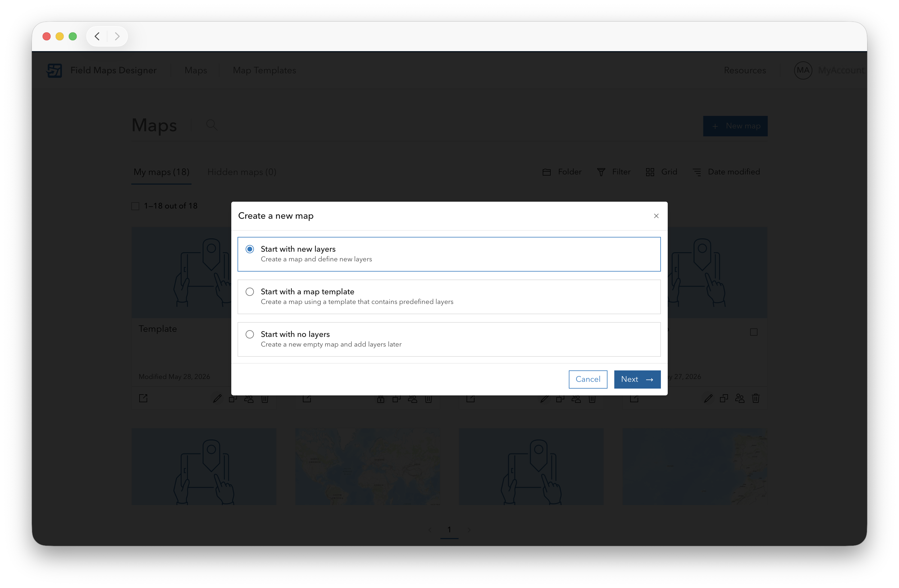The width and height of the screenshot is (899, 588).
Task: Switch to the My maps (18) tab
Action: (x=161, y=172)
